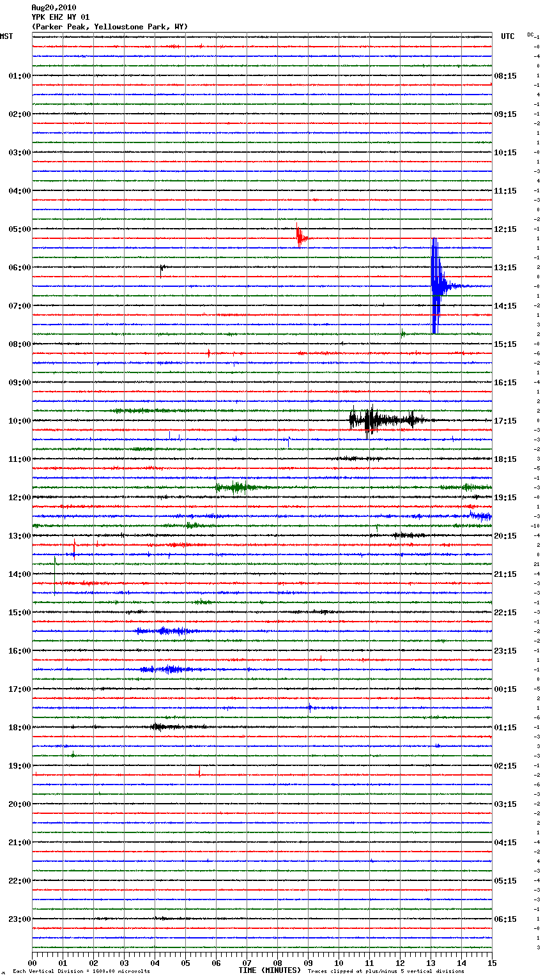
Task: Click the "17:15" UTC time label
Action: pos(505,421)
